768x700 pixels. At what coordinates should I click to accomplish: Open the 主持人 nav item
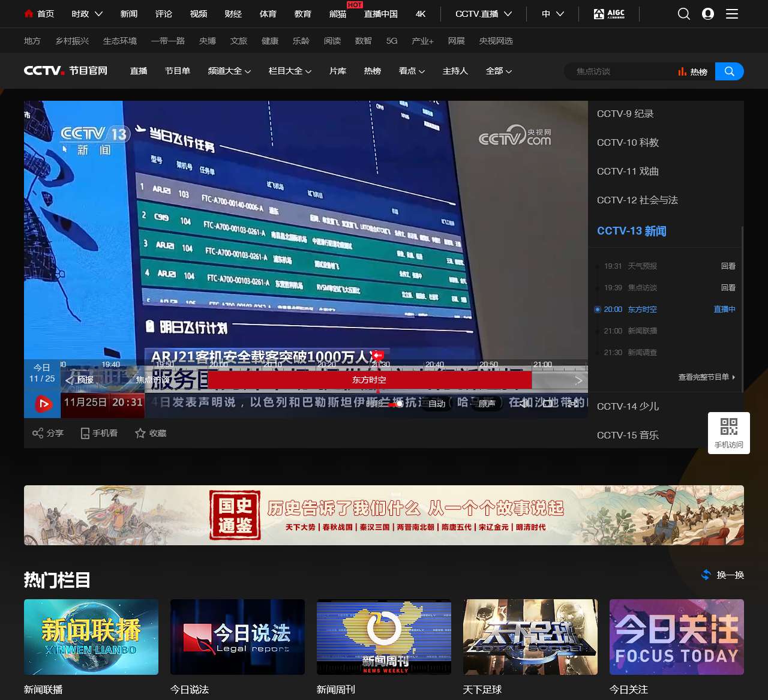click(455, 71)
